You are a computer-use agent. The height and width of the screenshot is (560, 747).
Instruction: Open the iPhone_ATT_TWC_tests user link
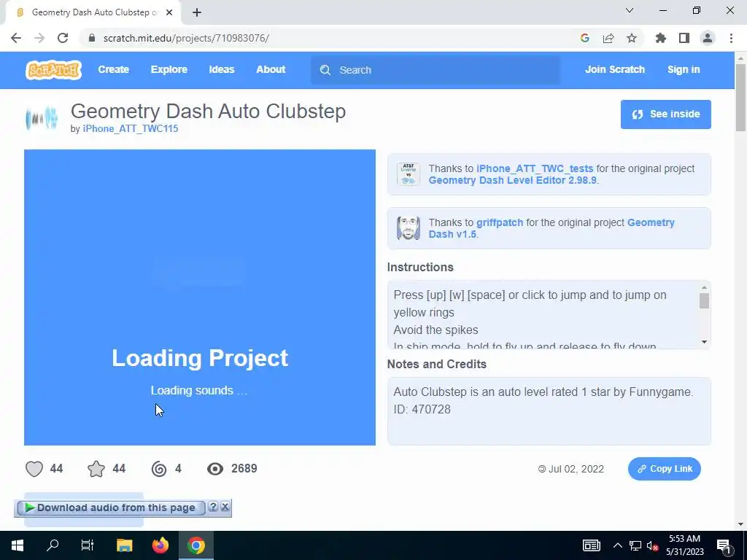pos(535,168)
